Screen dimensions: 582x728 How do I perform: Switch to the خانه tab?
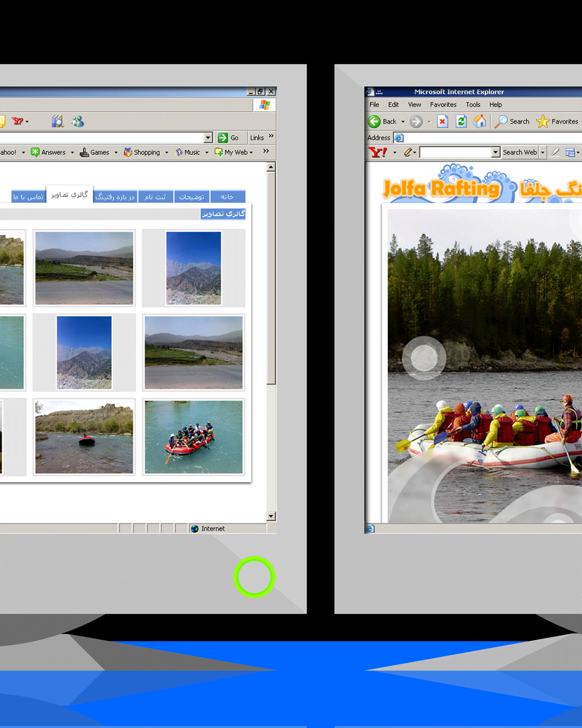228,197
